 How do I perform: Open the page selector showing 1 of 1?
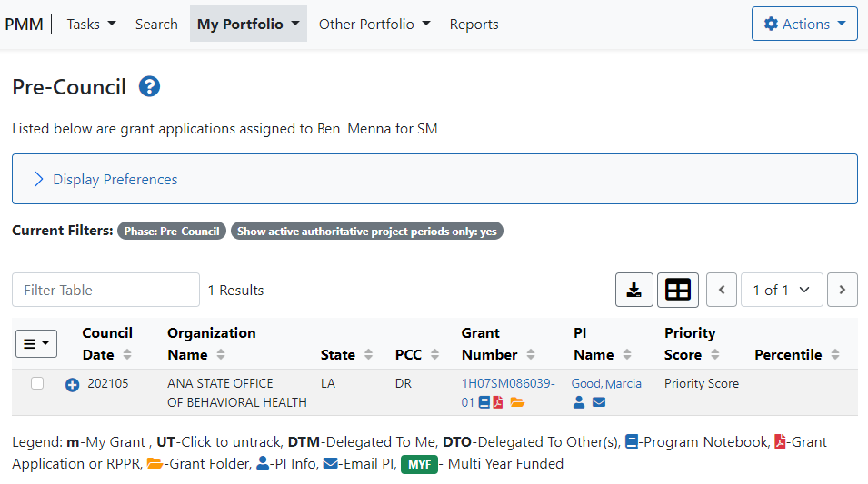pos(782,290)
